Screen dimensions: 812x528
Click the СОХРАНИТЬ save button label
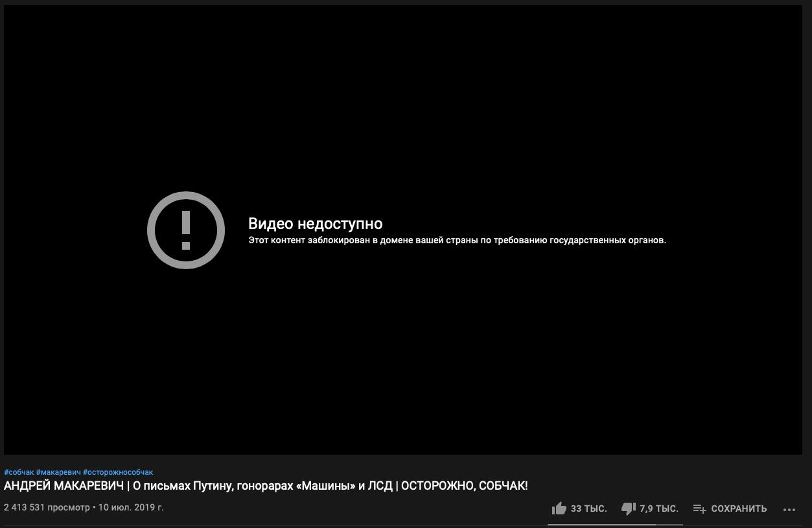tap(739, 509)
